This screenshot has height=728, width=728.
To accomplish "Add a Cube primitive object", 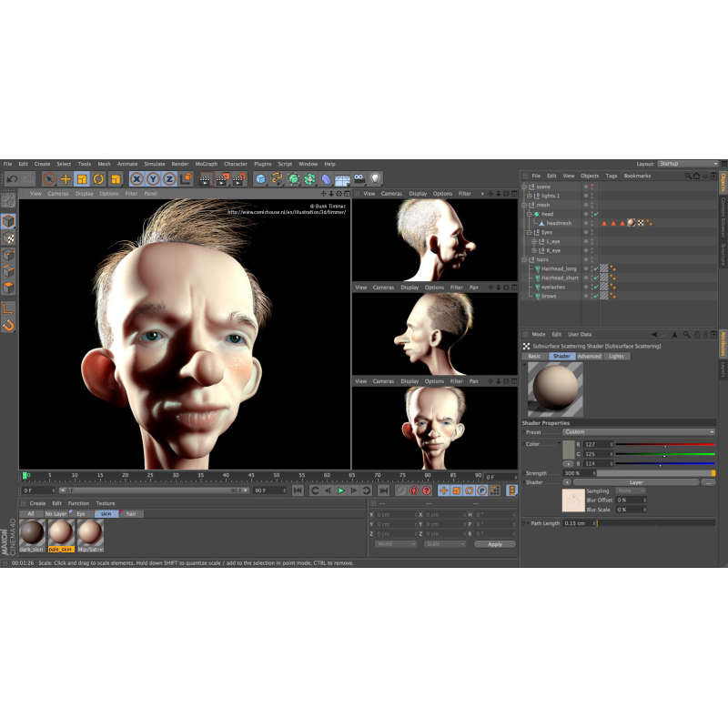I will tap(260, 179).
